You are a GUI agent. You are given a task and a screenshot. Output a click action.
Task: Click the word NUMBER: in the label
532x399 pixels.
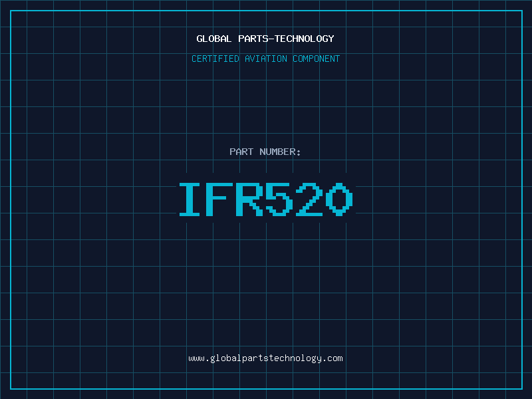(281, 152)
